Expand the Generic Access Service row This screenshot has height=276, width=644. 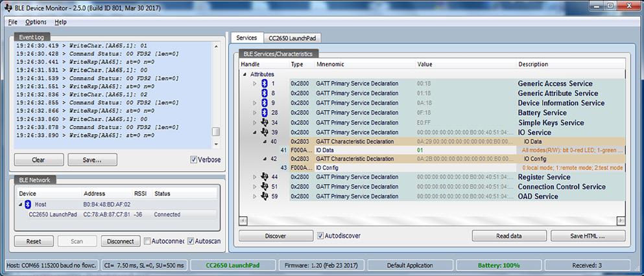255,84
